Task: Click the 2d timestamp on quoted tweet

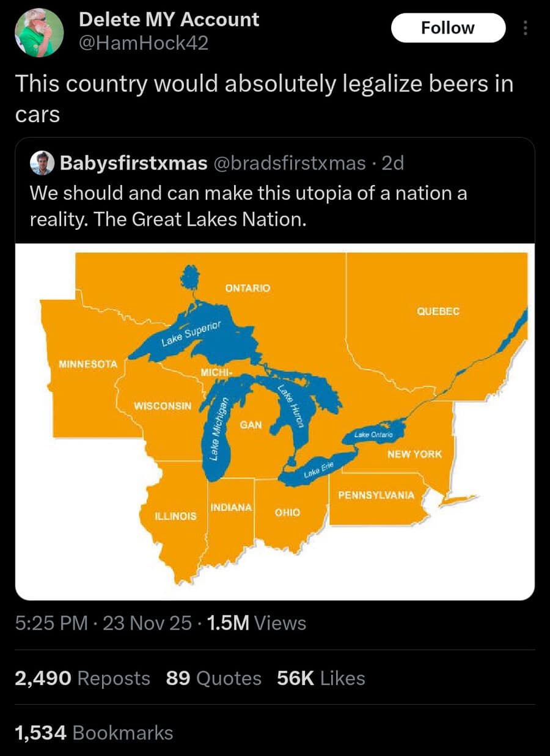Action: pos(392,164)
